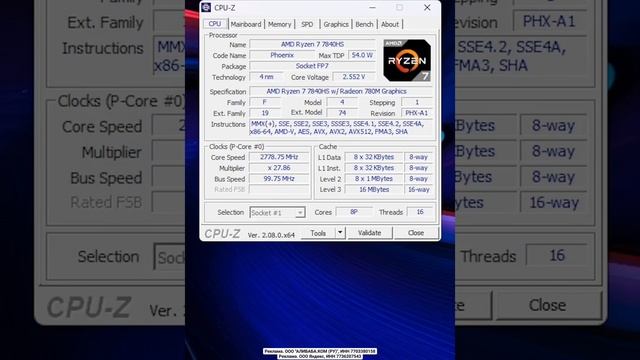
Task: Click the CPU-Z logo text in small window footer
Action: click(222, 233)
